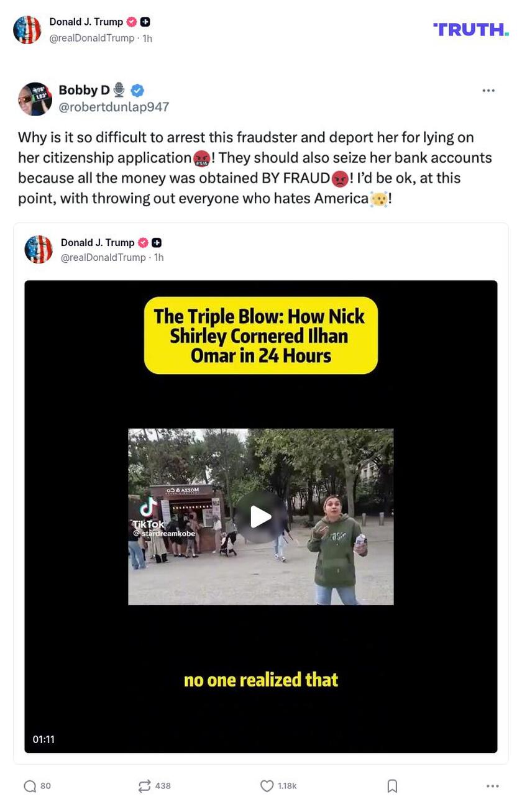Open the bottom three-dot more options menu
The width and height of the screenshot is (522, 812).
pos(493,786)
